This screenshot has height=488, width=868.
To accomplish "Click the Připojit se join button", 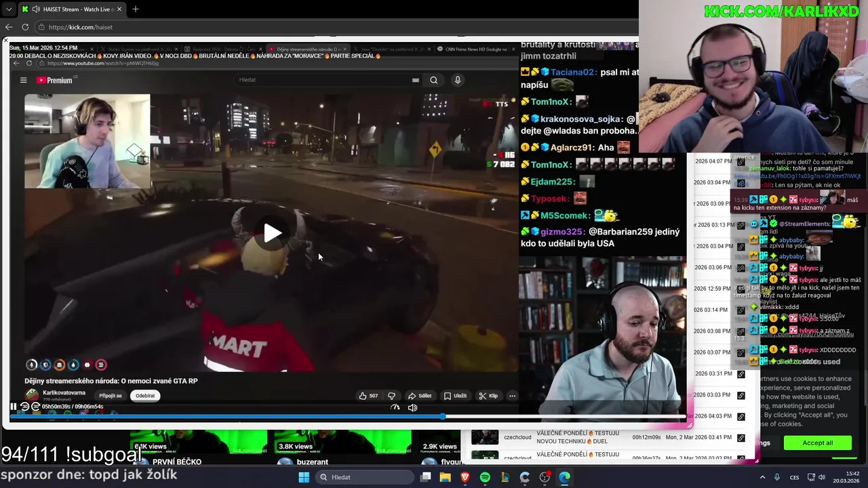I will pos(111,396).
